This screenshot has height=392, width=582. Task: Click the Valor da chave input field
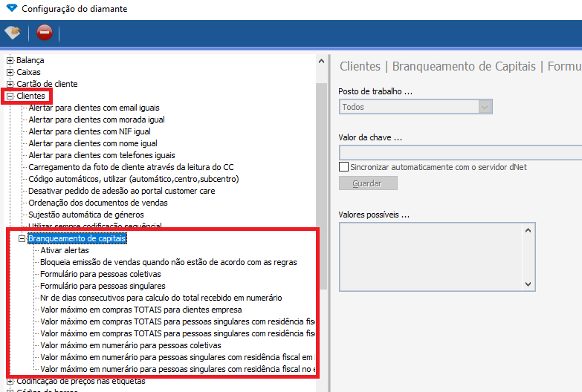[x=459, y=153]
